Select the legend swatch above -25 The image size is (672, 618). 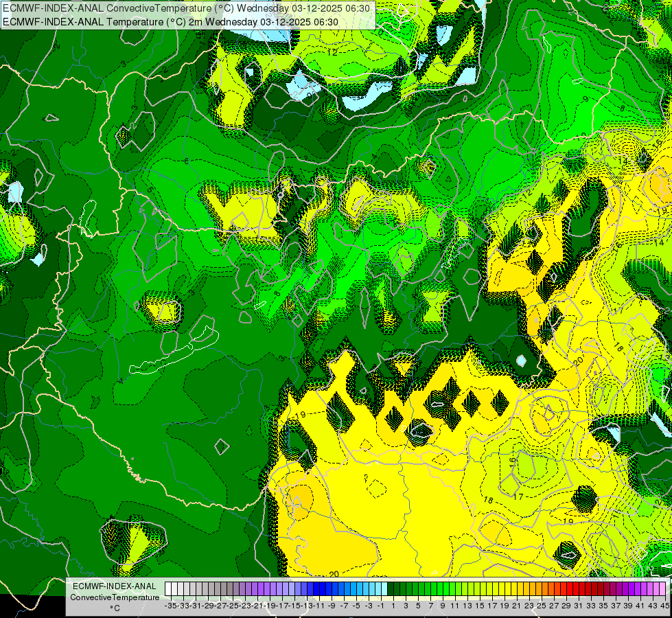[x=230, y=588]
